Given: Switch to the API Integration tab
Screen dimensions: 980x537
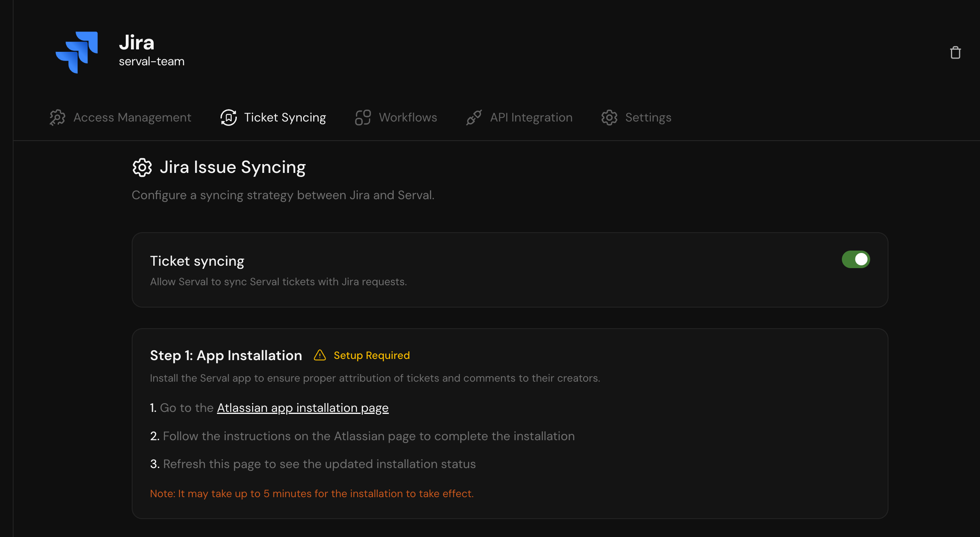Looking at the screenshot, I should pos(531,118).
